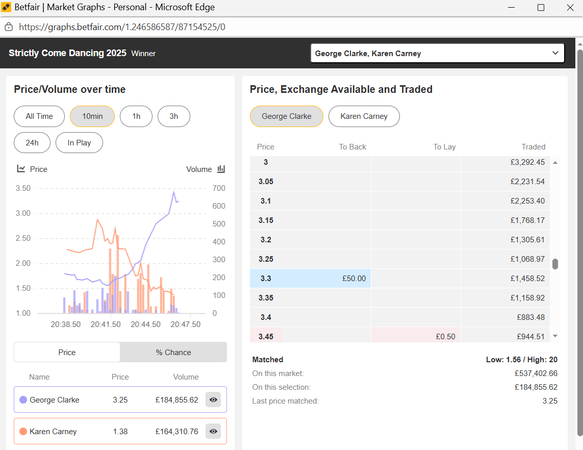
Task: Click the price table scroll-up arrow
Action: pyautogui.click(x=555, y=163)
